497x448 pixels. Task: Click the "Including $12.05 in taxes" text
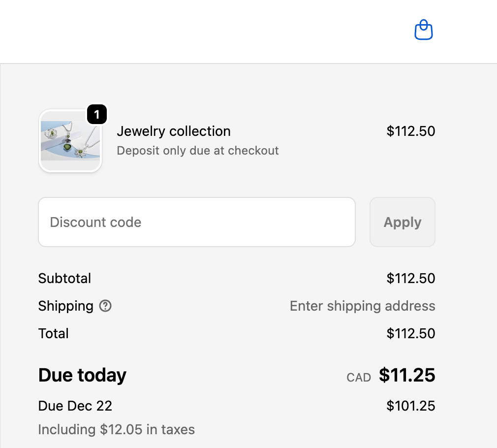117,429
